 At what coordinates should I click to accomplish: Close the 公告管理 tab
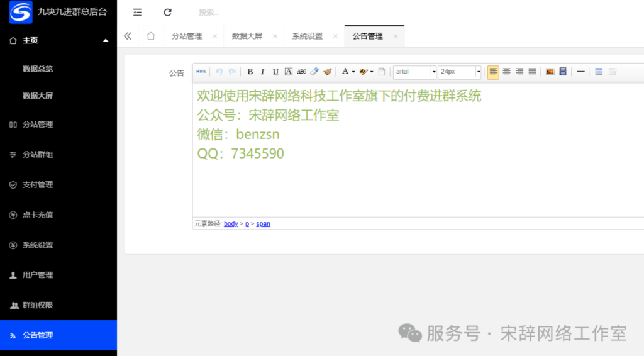pos(396,36)
